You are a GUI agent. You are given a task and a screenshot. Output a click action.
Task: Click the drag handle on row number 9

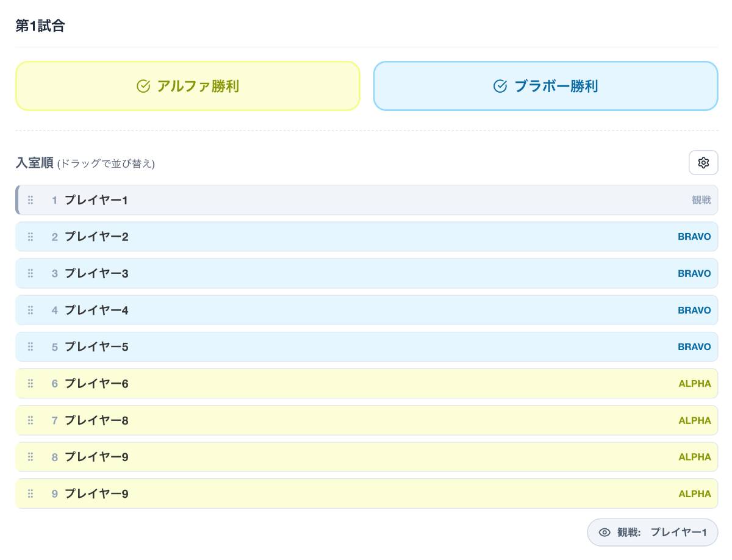coord(30,494)
